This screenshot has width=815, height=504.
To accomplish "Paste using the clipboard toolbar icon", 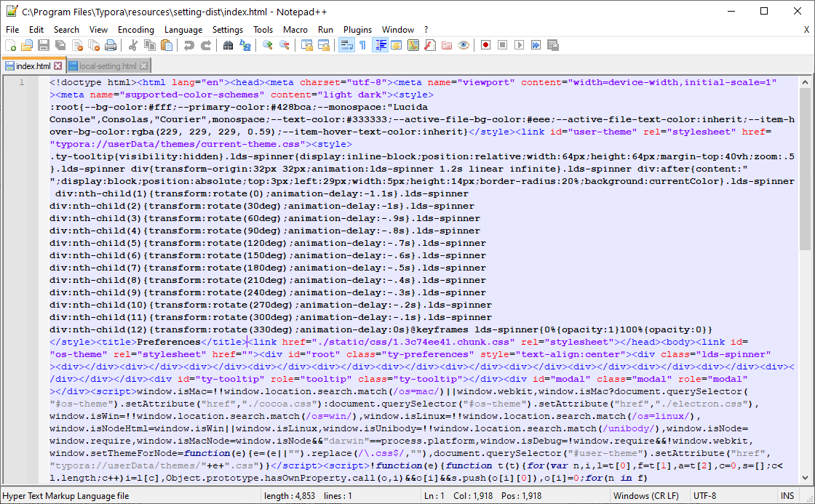I will click(167, 45).
